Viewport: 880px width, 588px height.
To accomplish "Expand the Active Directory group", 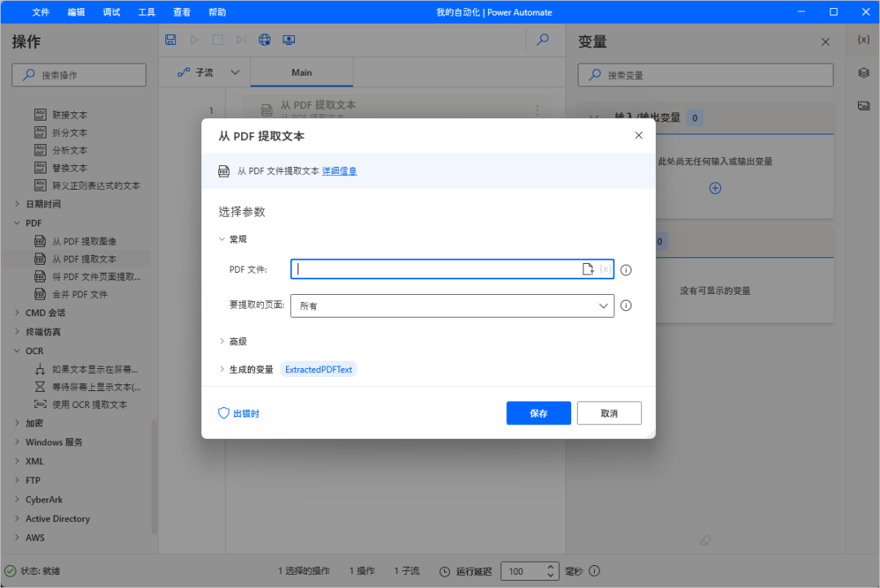I will 17,519.
